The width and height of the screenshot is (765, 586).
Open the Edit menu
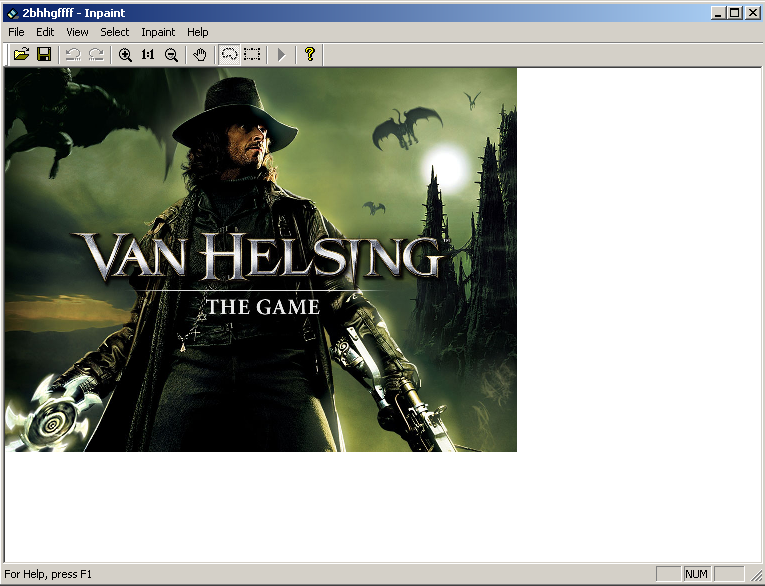pyautogui.click(x=45, y=32)
